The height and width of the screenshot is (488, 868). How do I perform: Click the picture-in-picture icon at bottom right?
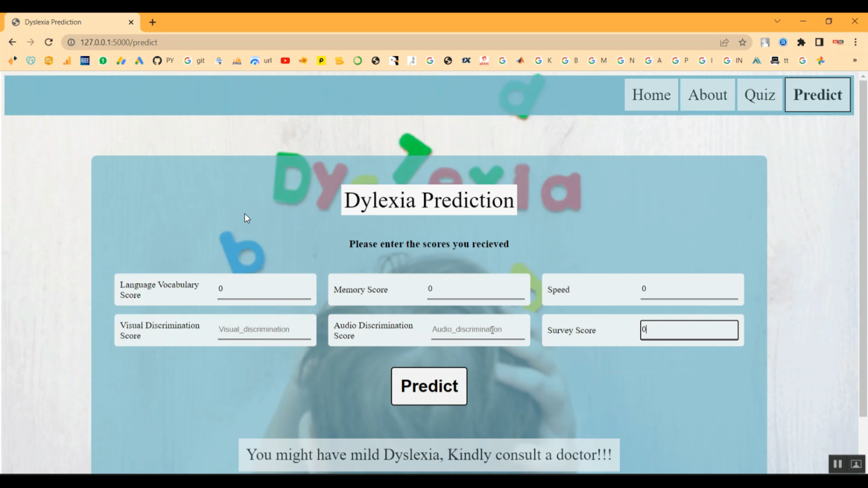(855, 464)
